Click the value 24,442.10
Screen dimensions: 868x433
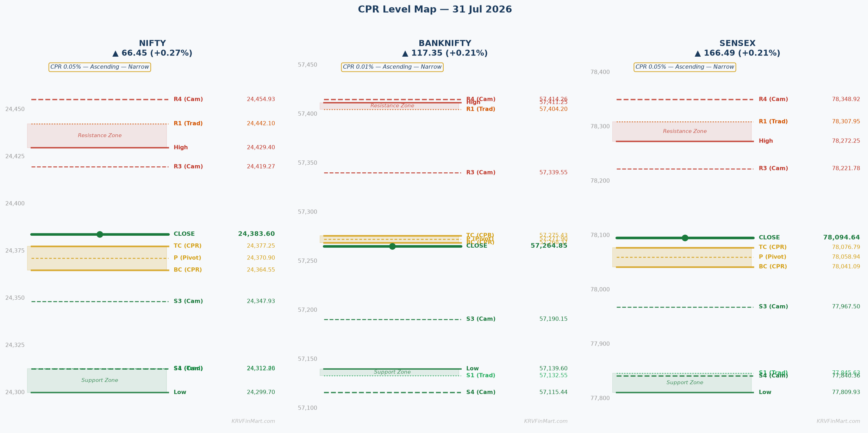pos(261,123)
